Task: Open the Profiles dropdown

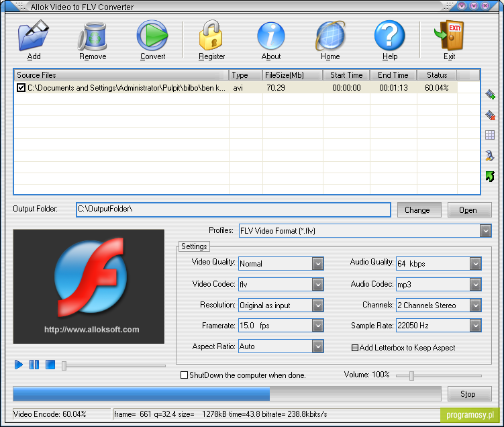Action: 485,231
